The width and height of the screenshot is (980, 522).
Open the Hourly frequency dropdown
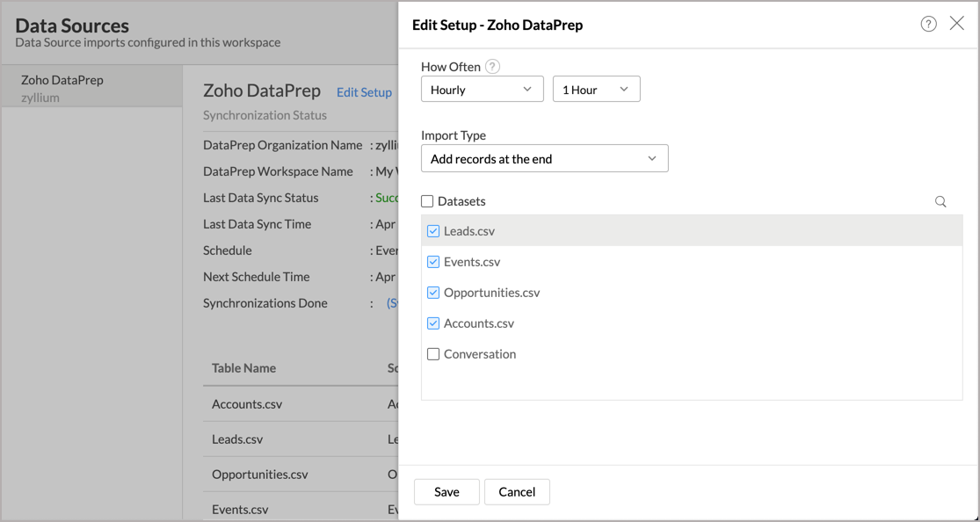(482, 89)
